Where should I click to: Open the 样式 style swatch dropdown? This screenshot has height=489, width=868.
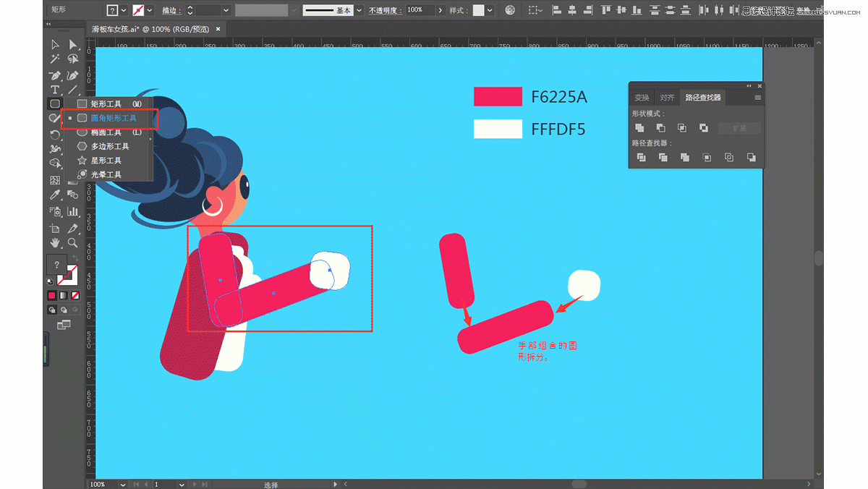(x=490, y=10)
